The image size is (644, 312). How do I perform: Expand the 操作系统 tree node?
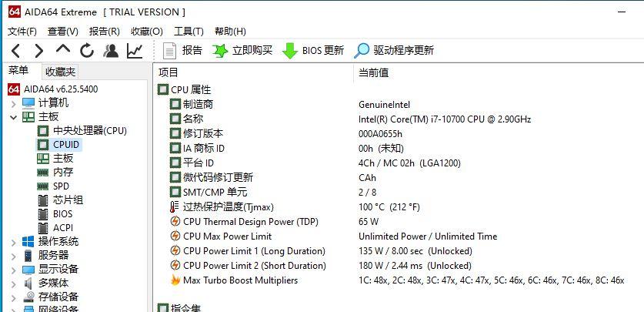[14, 242]
